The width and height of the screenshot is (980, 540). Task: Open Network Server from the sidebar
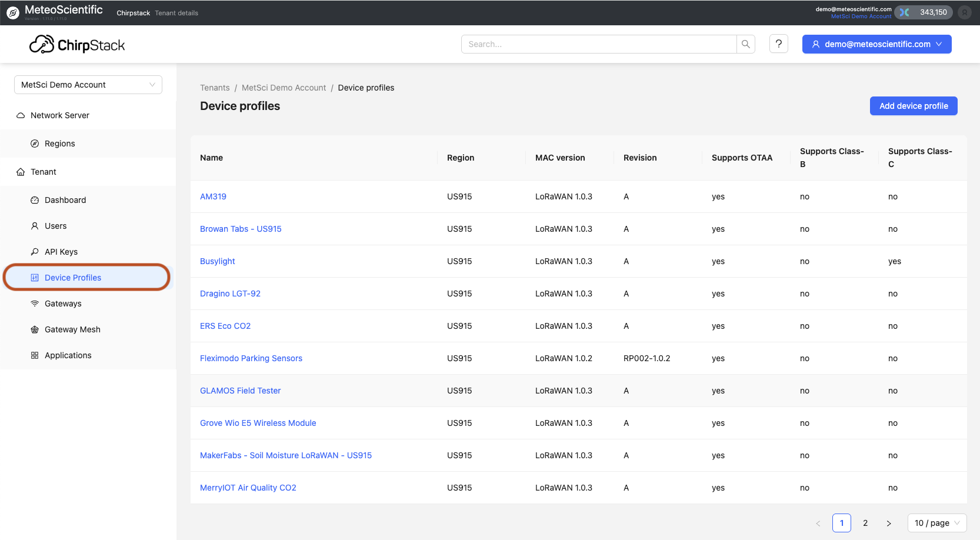59,115
